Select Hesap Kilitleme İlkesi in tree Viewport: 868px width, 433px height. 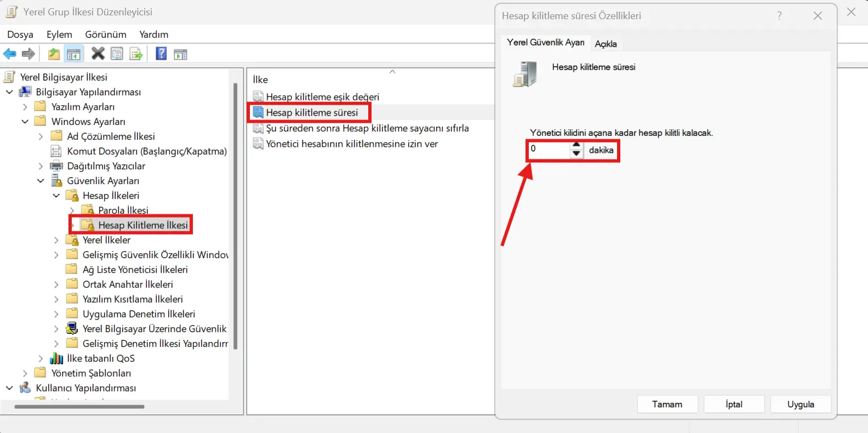click(x=143, y=225)
